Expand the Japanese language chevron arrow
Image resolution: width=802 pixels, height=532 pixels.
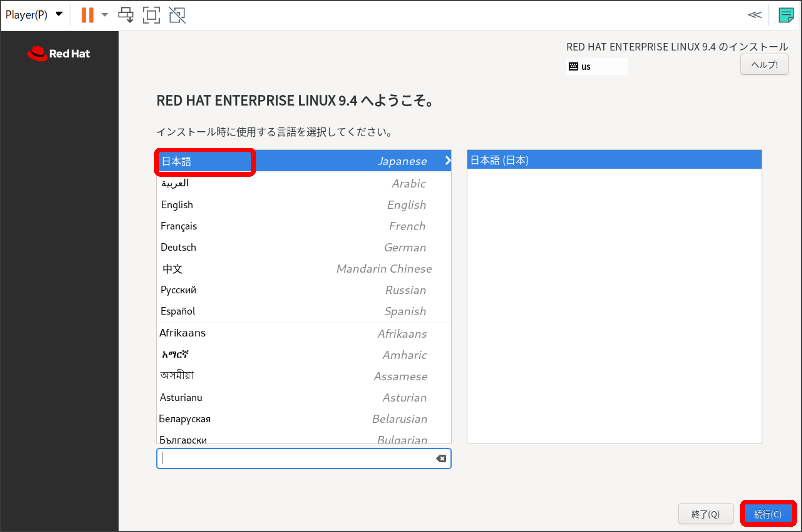pos(448,161)
